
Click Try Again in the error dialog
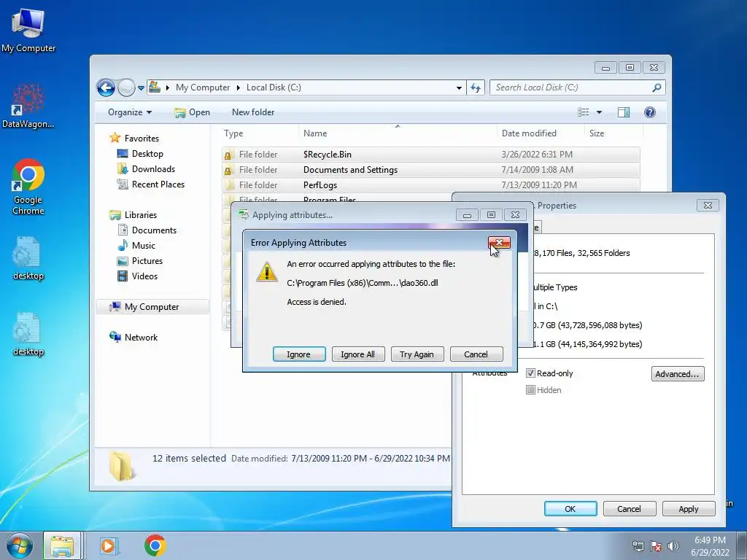point(417,354)
